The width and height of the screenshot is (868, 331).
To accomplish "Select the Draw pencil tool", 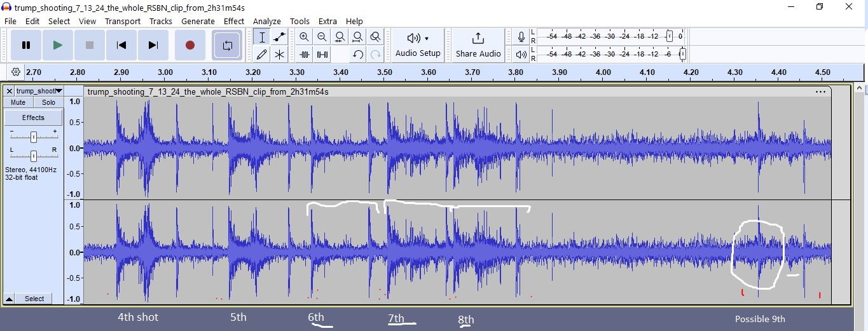I will coord(261,54).
